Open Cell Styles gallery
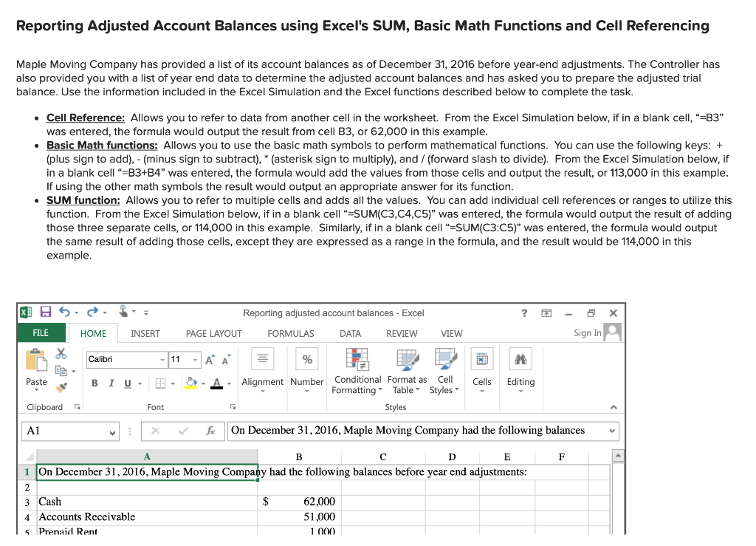 [446, 359]
